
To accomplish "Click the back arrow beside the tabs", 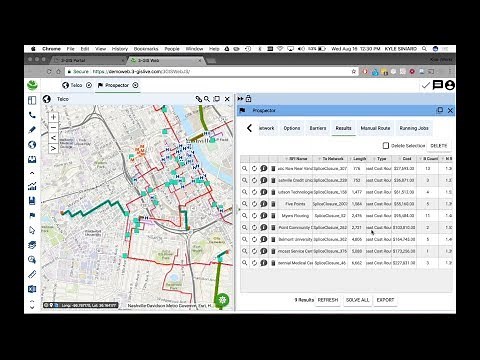I will pyautogui.click(x=249, y=128).
